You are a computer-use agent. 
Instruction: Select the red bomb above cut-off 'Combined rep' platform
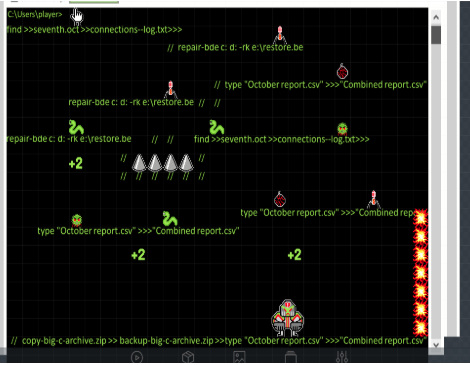280,199
